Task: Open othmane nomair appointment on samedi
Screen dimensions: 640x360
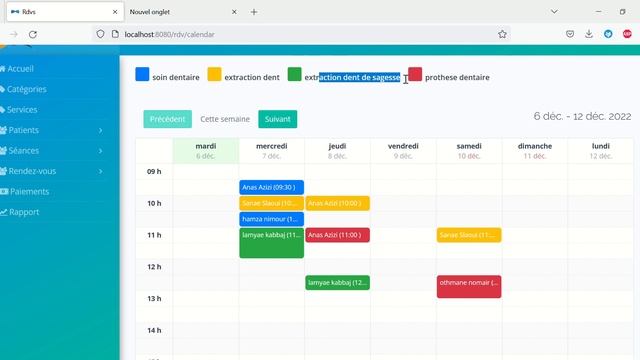Action: pyautogui.click(x=469, y=287)
